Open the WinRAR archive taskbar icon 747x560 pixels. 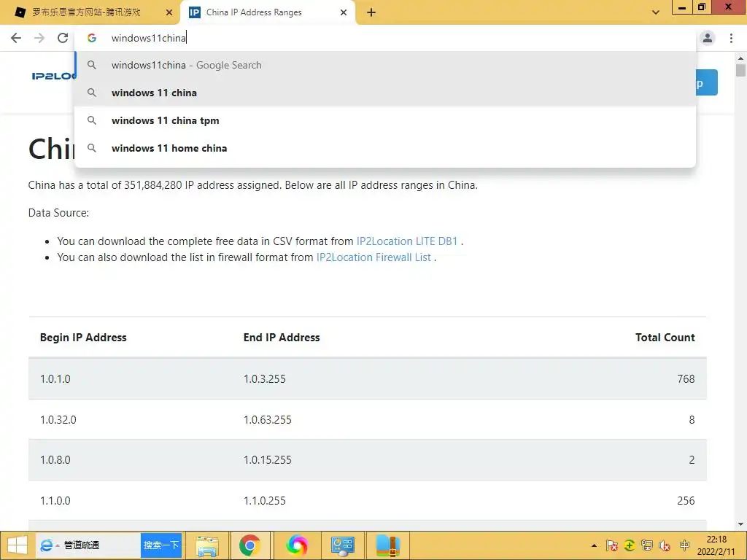(x=388, y=545)
